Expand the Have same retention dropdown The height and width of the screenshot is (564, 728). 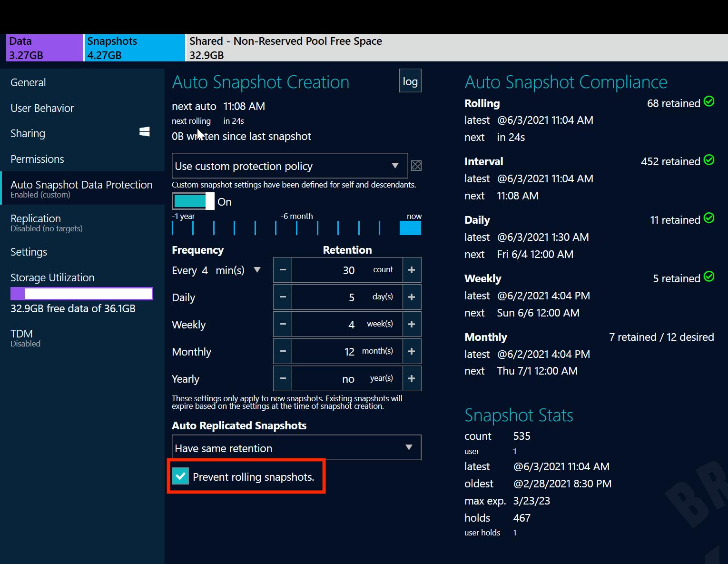pyautogui.click(x=296, y=447)
